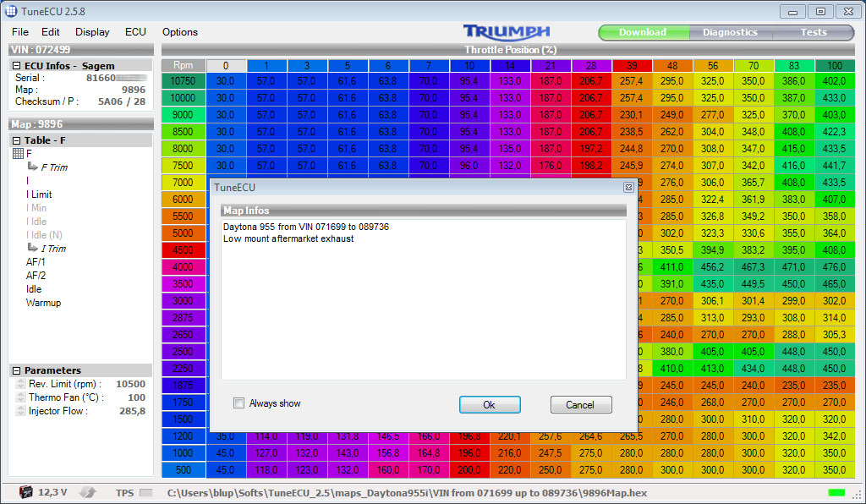The image size is (866, 504).
Task: Click the VIN : 072499 header
Action: 80,50
